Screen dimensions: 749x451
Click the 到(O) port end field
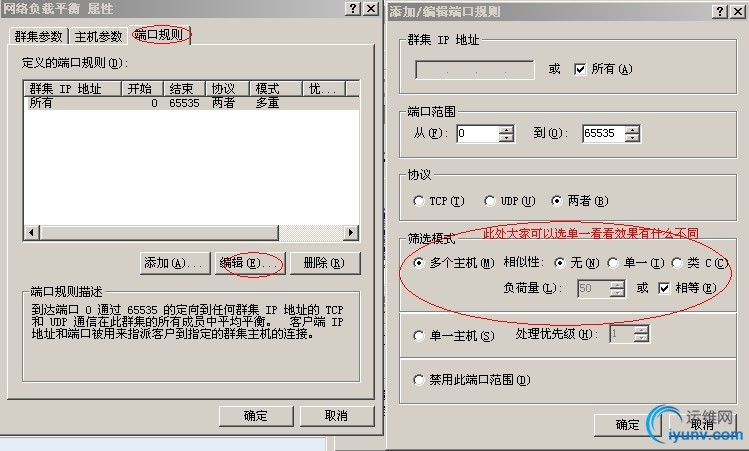604,133
